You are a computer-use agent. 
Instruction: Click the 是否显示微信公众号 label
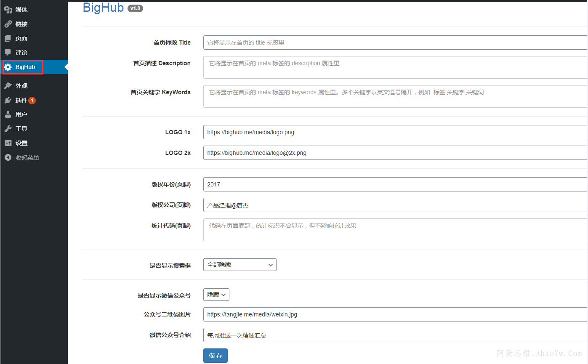click(165, 295)
